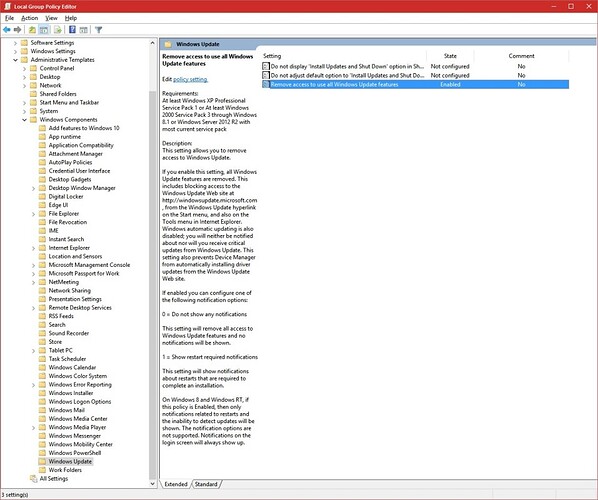598x500 pixels.
Task: Click the Filter funnel toolbar icon
Action: [x=98, y=30]
